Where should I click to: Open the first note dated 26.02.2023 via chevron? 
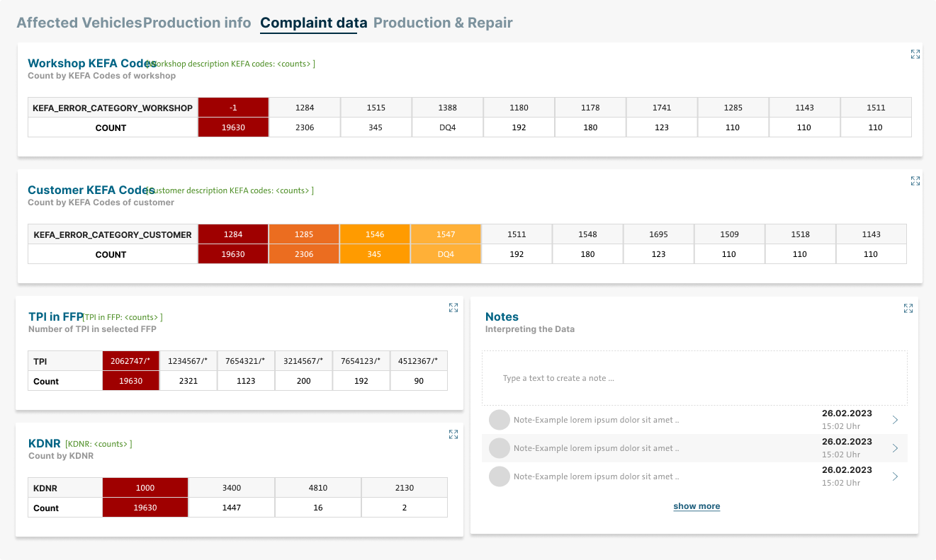[895, 420]
